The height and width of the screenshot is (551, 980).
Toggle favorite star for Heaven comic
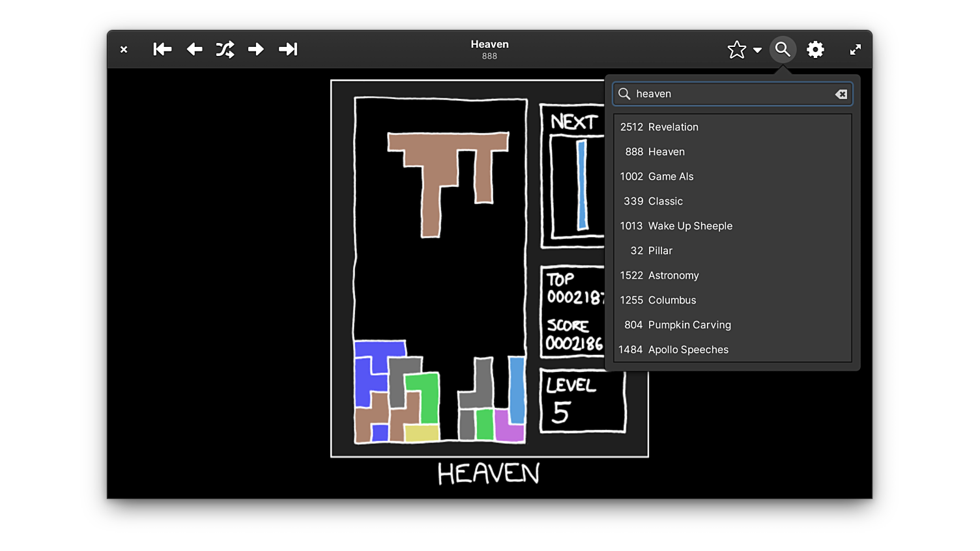tap(736, 49)
